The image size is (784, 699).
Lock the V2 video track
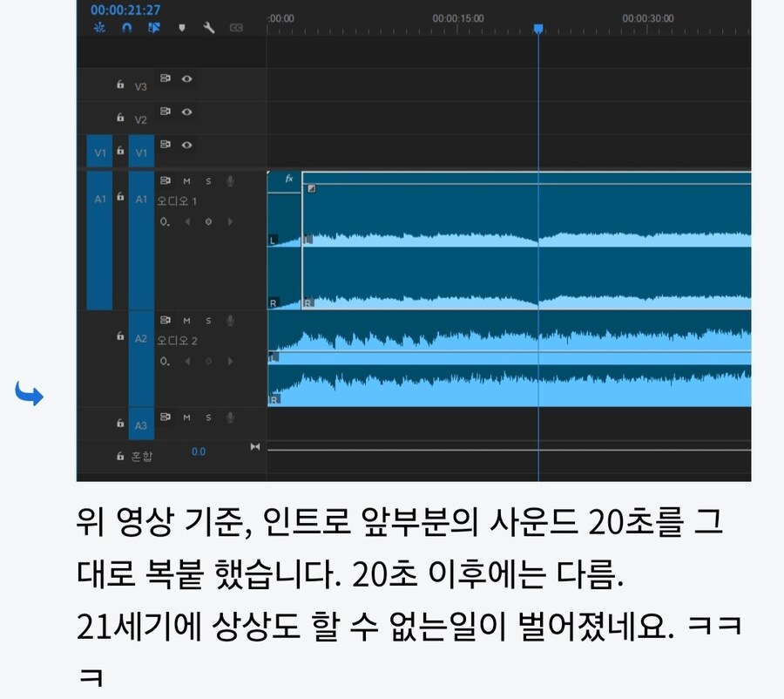(119, 117)
